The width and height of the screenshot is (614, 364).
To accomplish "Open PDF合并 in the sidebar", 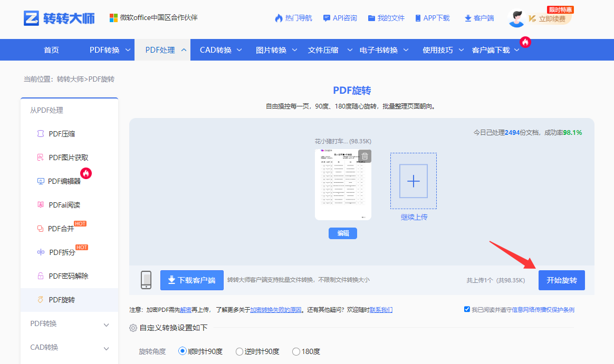I will [x=61, y=229].
